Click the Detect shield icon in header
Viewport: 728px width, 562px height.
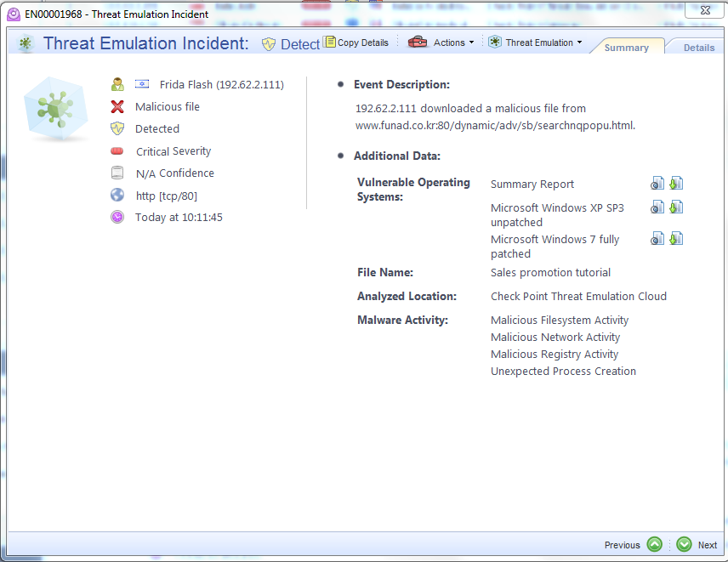(x=269, y=44)
